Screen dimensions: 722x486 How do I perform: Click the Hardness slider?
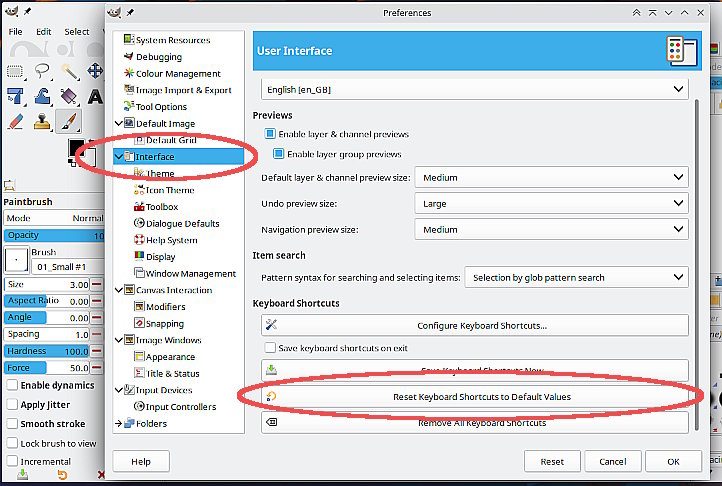pos(47,351)
